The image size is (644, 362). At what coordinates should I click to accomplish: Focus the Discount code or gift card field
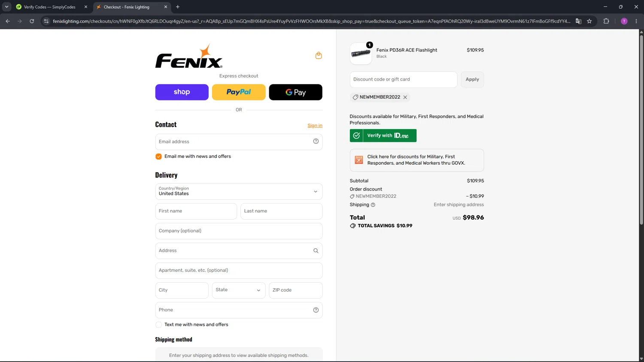(404, 80)
